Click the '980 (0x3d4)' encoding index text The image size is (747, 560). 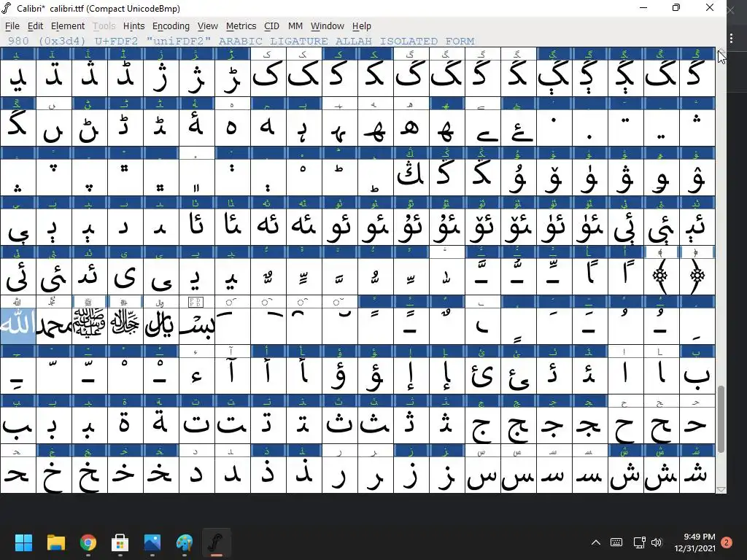pyautogui.click(x=47, y=41)
